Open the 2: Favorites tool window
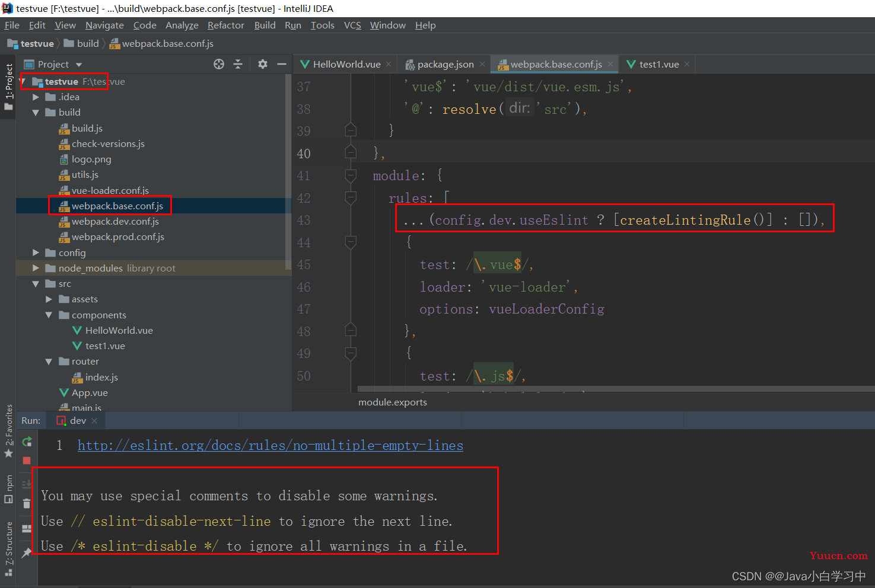Image resolution: width=875 pixels, height=588 pixels. 8,431
